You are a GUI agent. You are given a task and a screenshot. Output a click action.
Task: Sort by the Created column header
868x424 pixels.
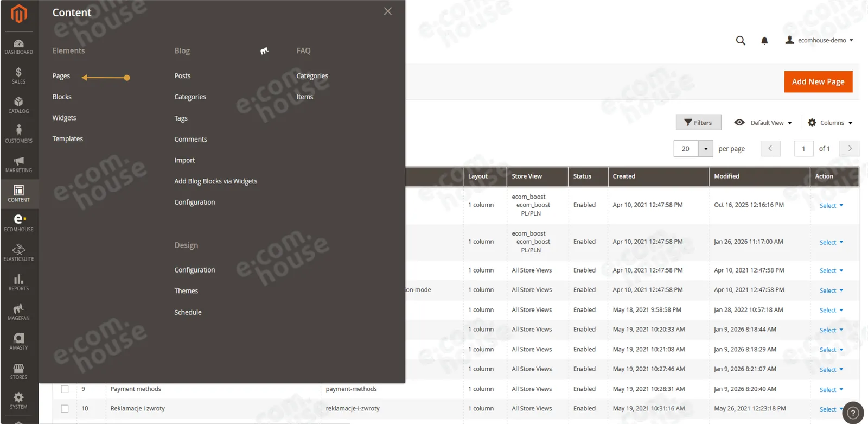pyautogui.click(x=658, y=176)
